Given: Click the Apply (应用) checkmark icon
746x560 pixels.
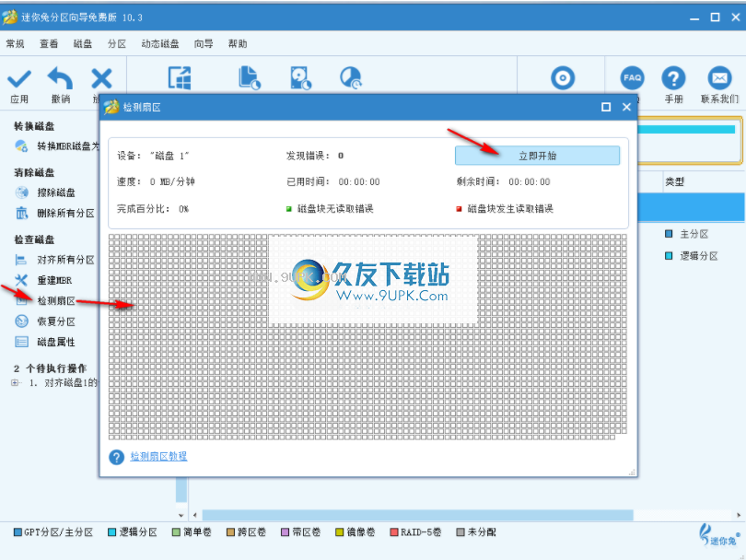Looking at the screenshot, I should coord(19,78).
